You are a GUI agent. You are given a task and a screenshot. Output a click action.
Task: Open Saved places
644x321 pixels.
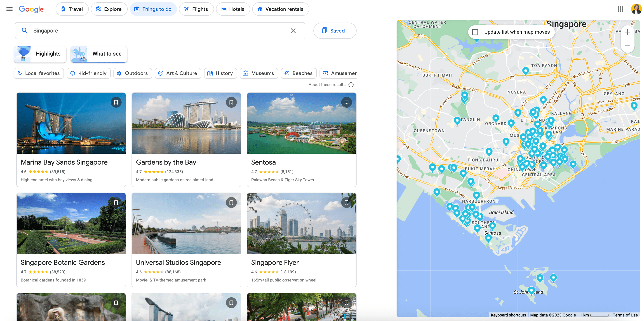pyautogui.click(x=335, y=31)
